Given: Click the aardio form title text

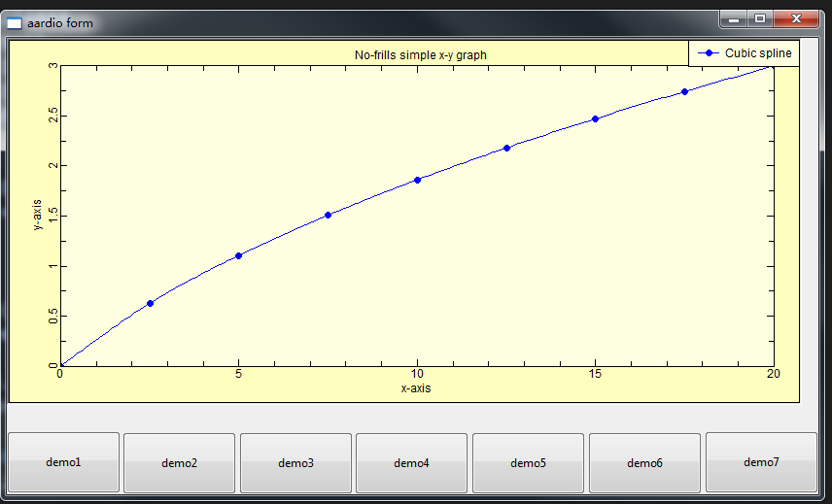Looking at the screenshot, I should [60, 23].
